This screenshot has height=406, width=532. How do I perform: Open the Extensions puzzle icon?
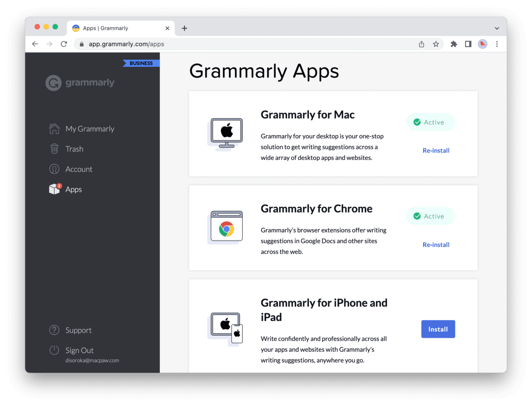[x=454, y=44]
